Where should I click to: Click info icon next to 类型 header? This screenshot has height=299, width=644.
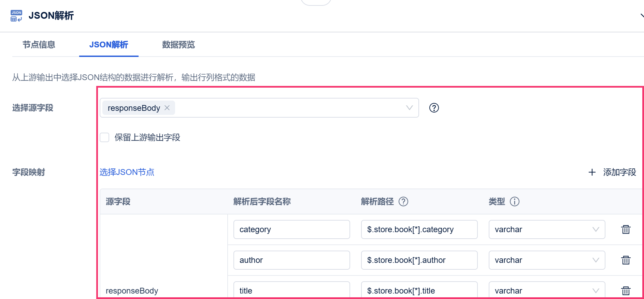(514, 201)
